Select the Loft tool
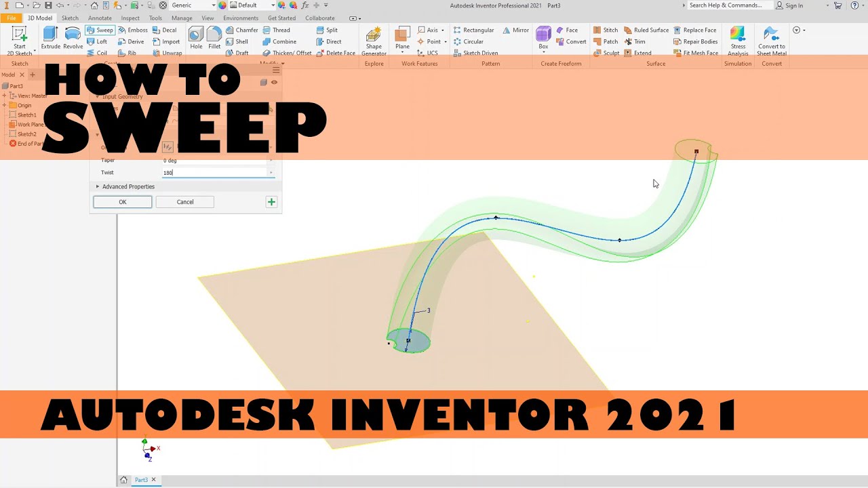Screen dimensions: 868x488 click(96, 41)
